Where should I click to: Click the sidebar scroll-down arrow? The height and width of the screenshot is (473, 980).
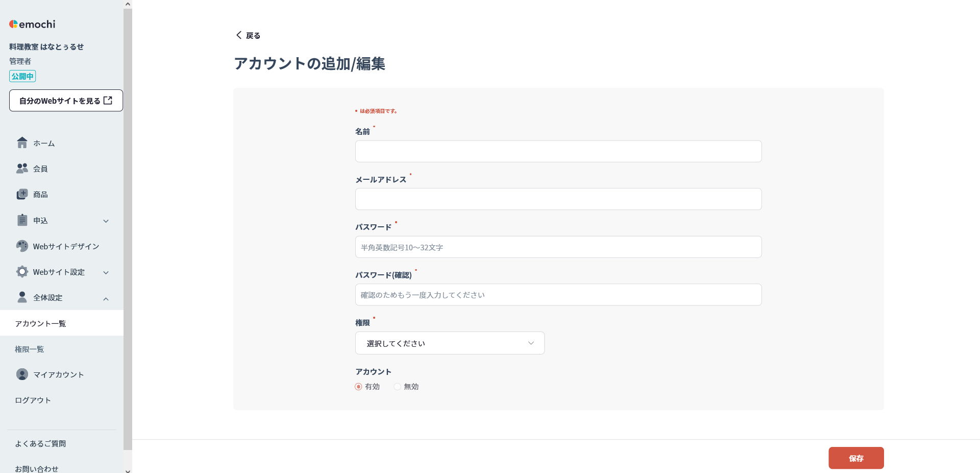pos(128,470)
